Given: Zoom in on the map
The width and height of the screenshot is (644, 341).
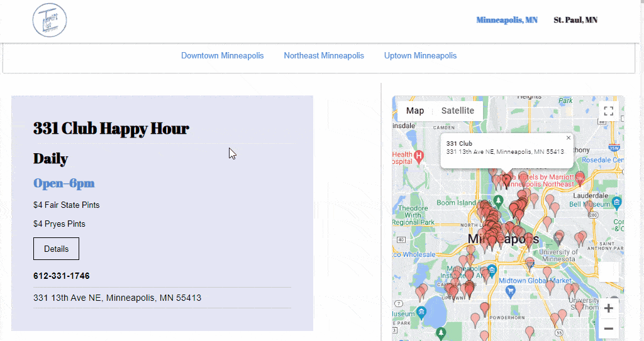Looking at the screenshot, I should [x=608, y=308].
